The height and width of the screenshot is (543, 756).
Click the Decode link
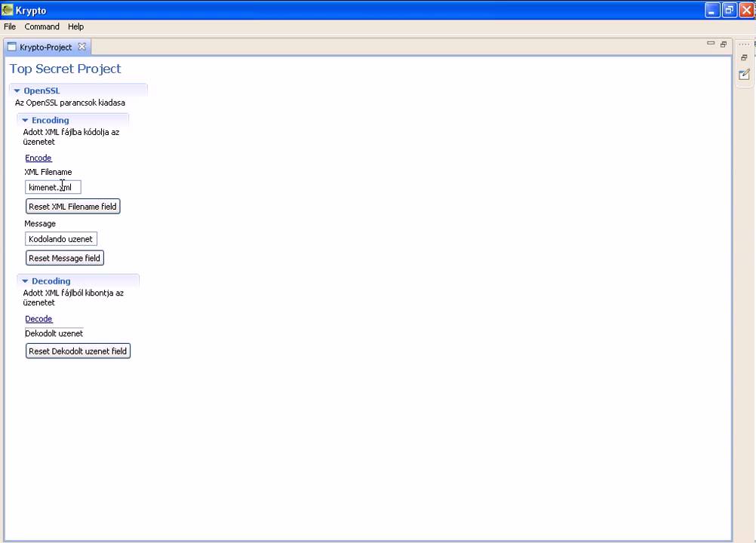tap(38, 319)
